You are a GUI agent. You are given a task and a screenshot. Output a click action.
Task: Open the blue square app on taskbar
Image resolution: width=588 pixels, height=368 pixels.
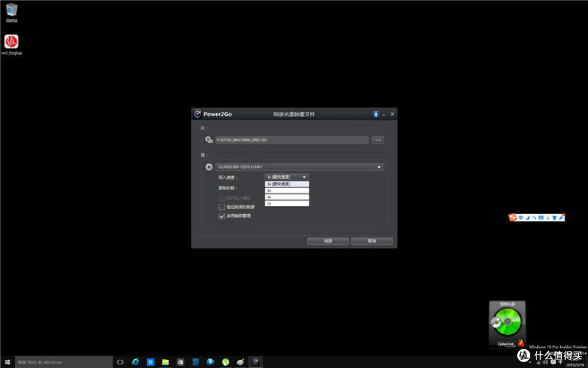click(x=150, y=362)
